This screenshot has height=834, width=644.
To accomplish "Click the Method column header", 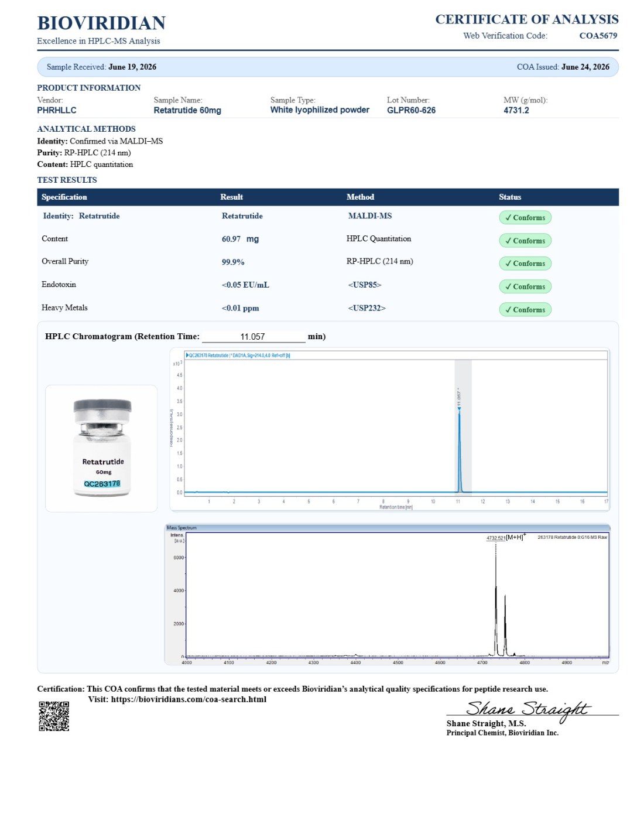I will point(360,197).
